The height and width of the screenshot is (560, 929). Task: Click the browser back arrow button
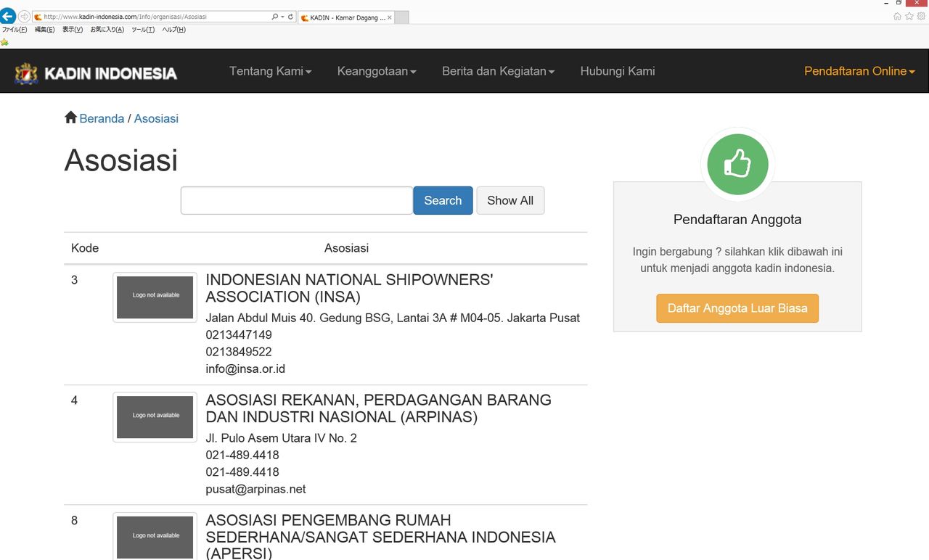coord(8,16)
